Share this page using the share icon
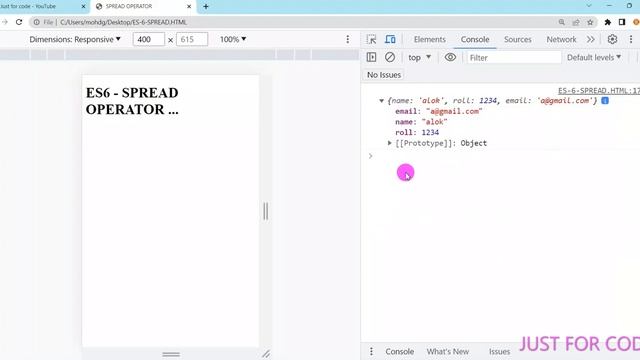Viewport: 640px width, 360px height. pyautogui.click(x=576, y=22)
